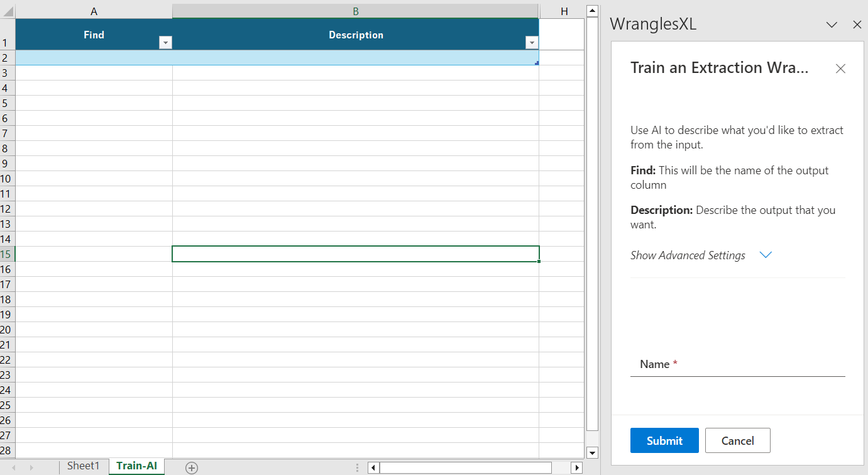The height and width of the screenshot is (475, 868).
Task: Expand Show Advanced Settings
Action: [x=701, y=255]
